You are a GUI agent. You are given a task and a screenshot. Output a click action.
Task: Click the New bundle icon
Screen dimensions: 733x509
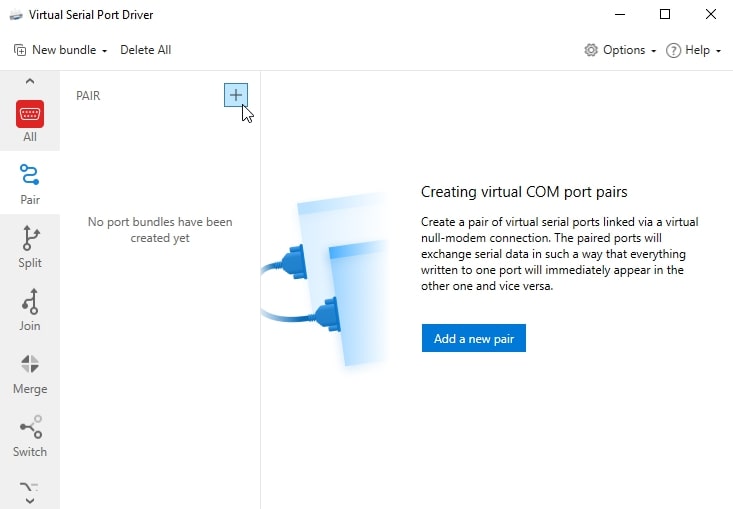coord(20,50)
